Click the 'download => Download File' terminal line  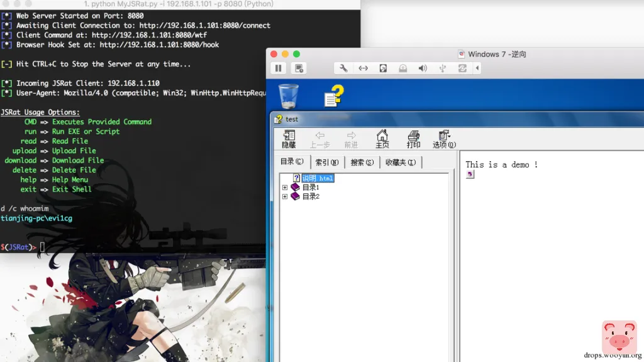54,161
